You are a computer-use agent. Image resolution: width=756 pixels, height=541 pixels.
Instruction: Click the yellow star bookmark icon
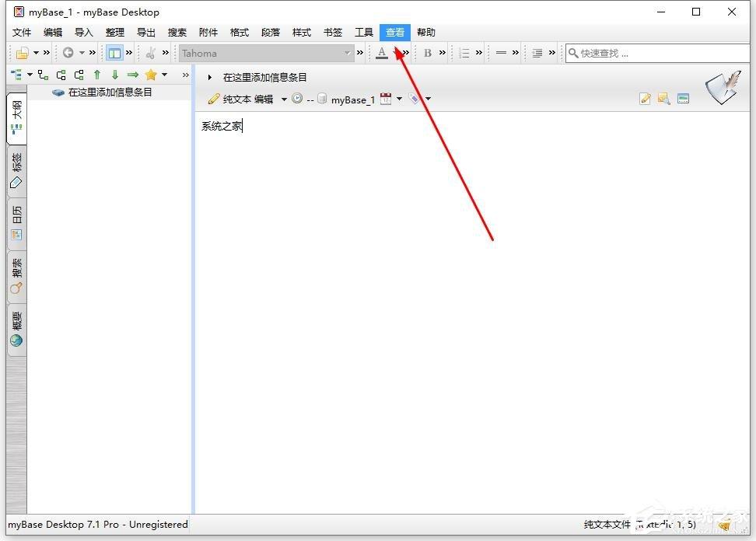click(151, 75)
